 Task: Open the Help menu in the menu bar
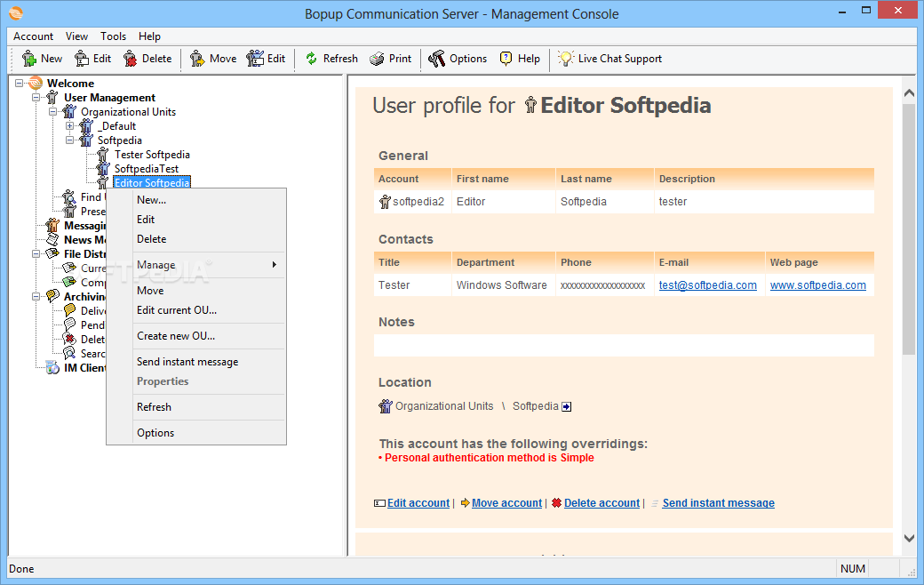[149, 36]
